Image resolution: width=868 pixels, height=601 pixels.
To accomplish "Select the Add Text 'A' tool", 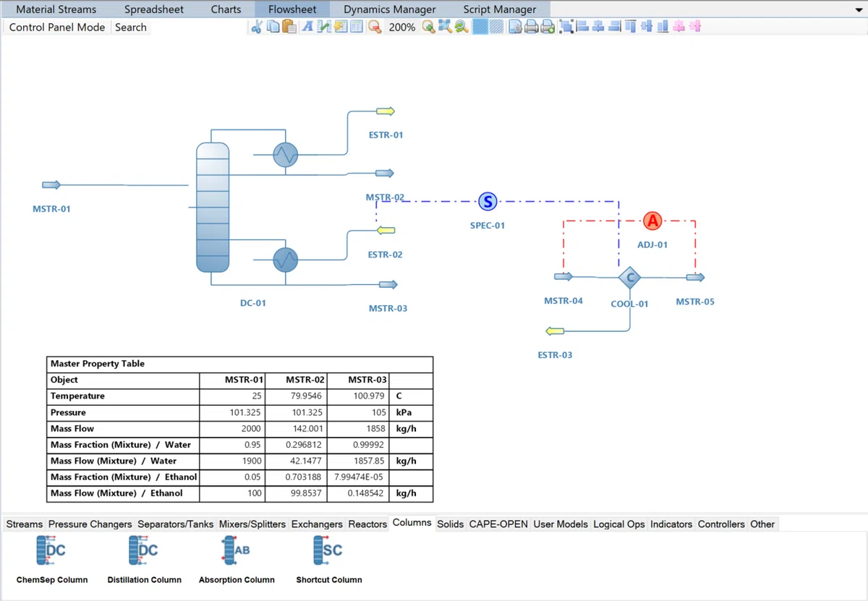I will pos(307,27).
